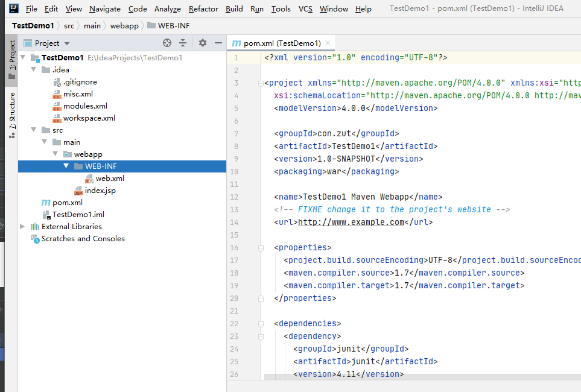This screenshot has height=392, width=581.
Task: Open the File menu
Action: (x=31, y=8)
